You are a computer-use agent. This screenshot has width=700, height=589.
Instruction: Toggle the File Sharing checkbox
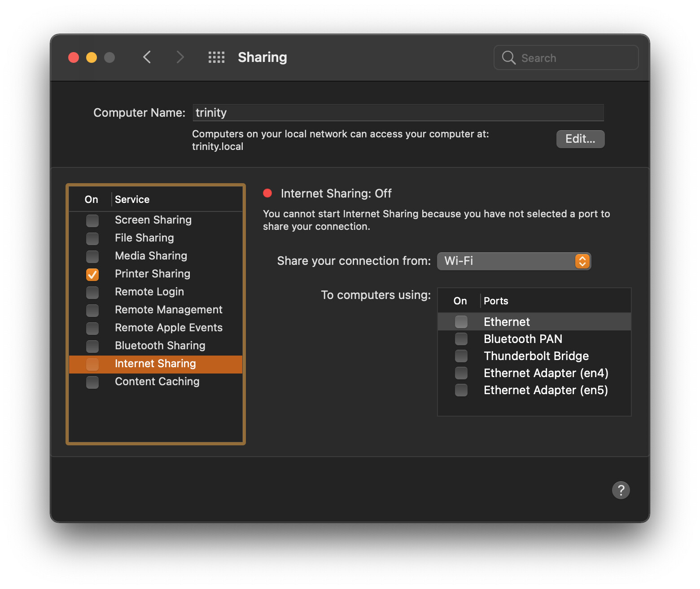[92, 238]
